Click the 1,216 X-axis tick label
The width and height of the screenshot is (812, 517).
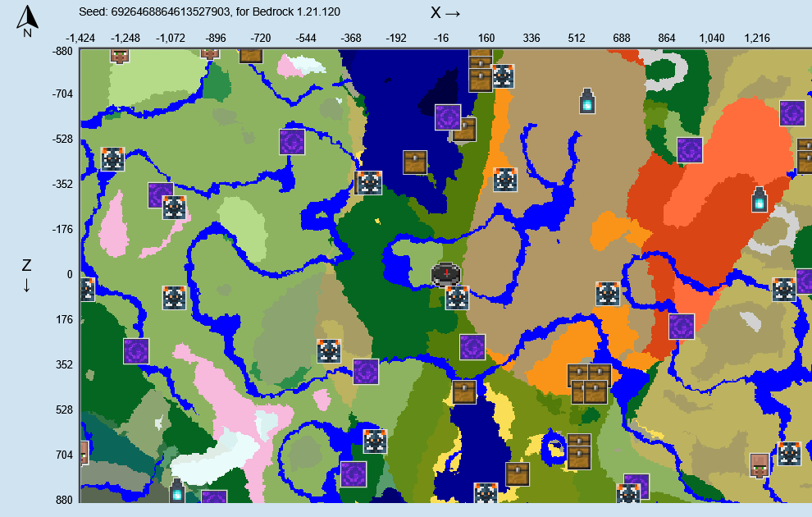(x=757, y=38)
